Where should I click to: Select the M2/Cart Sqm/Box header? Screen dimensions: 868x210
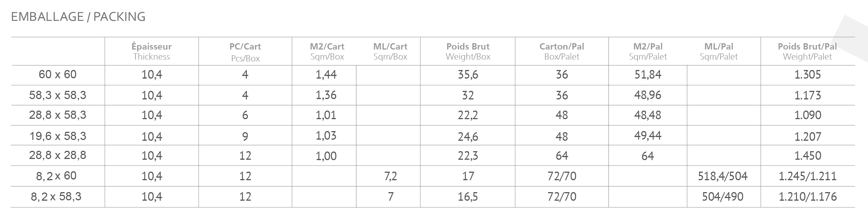(x=327, y=51)
